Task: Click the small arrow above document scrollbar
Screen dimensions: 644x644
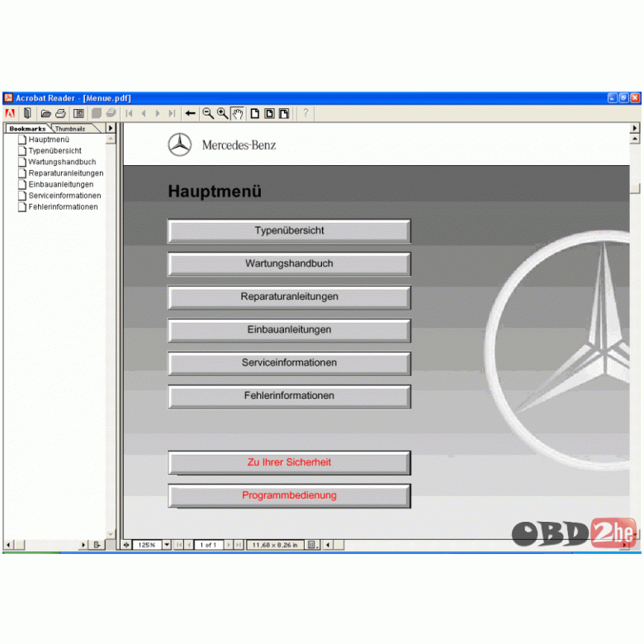Action: (635, 128)
